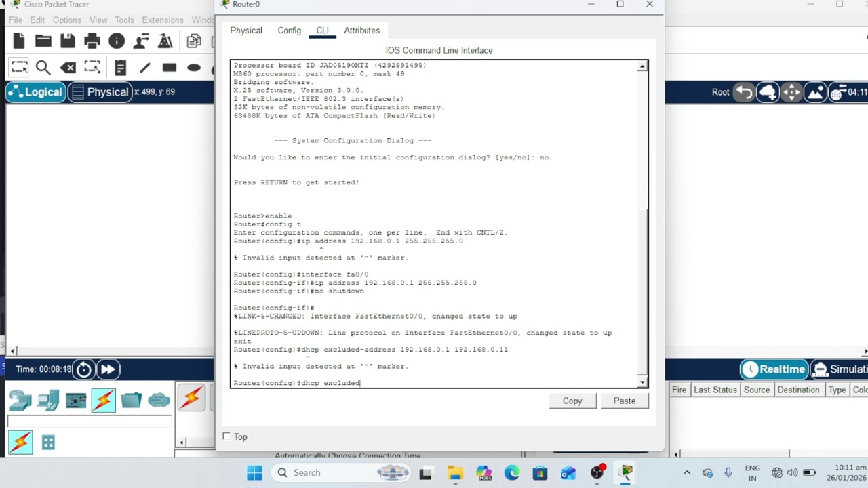Click the Windows Start button

254,472
